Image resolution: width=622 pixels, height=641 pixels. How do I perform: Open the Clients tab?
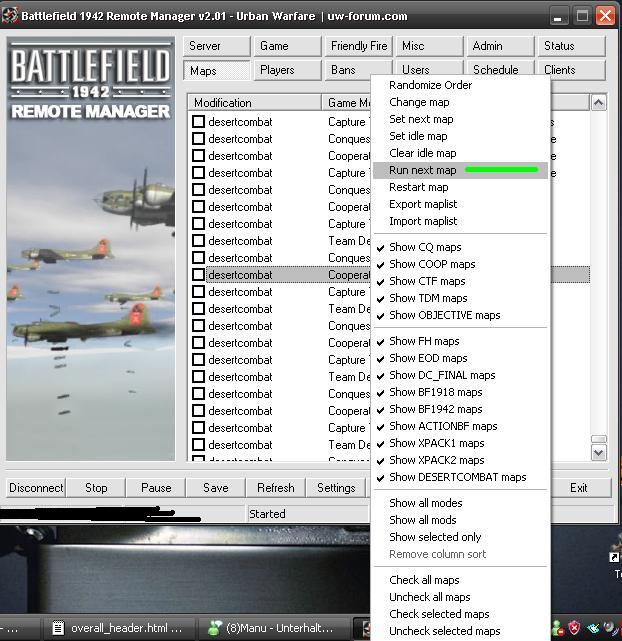572,70
